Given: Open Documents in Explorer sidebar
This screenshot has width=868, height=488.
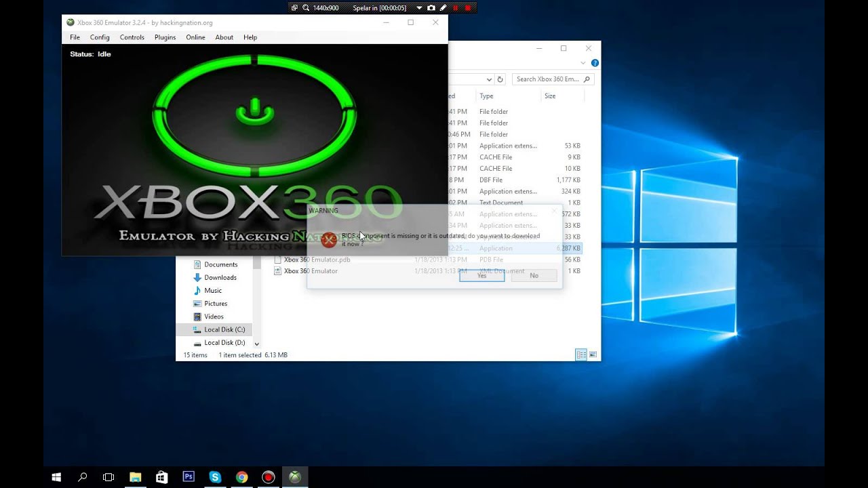Looking at the screenshot, I should tap(220, 264).
